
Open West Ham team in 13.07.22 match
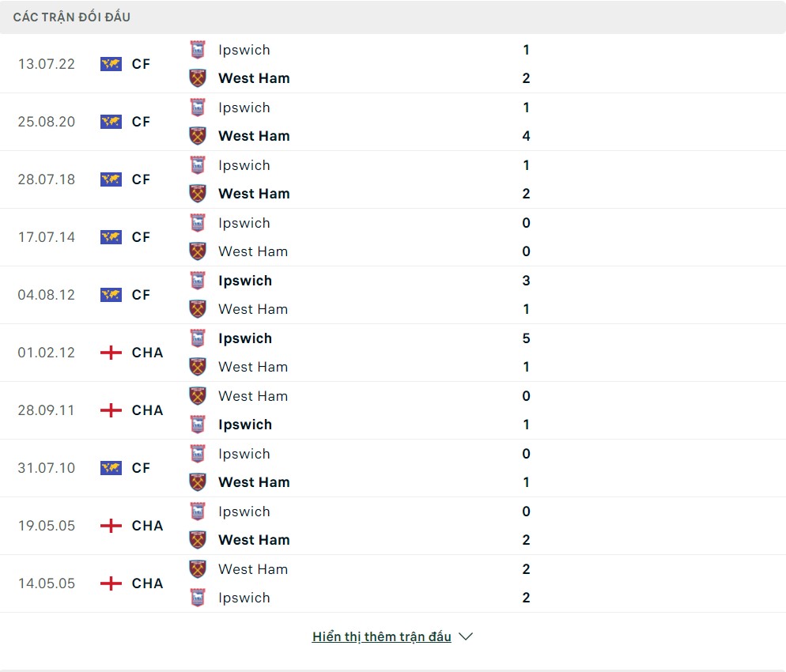pyautogui.click(x=254, y=78)
